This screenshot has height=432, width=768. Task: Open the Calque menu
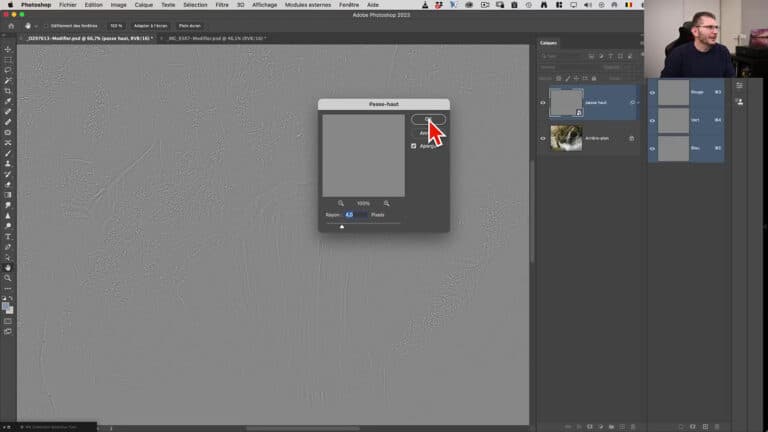144,5
